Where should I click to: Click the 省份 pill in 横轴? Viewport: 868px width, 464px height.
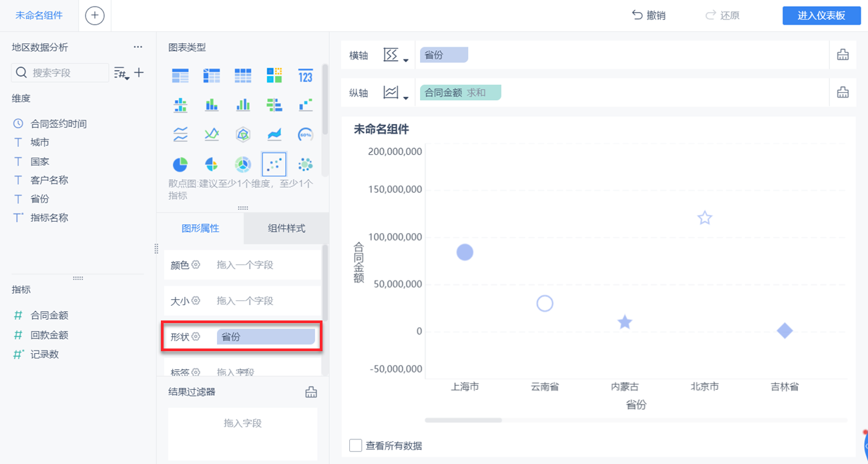pos(444,55)
